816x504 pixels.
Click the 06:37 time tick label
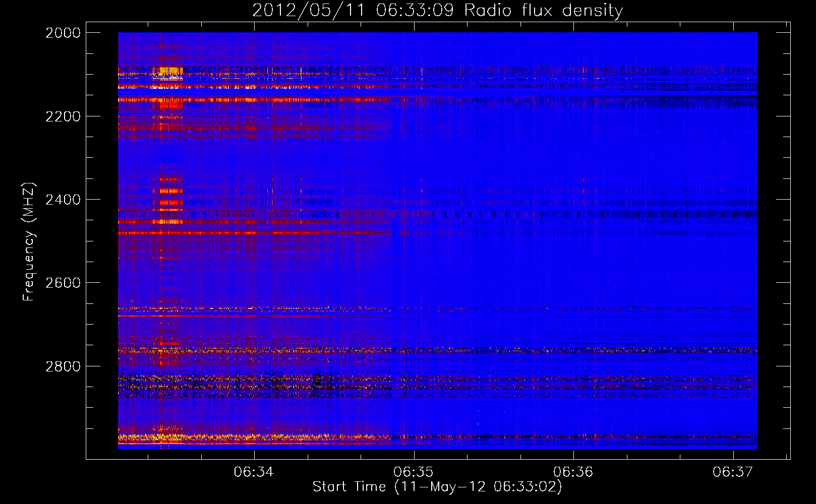pyautogui.click(x=733, y=472)
